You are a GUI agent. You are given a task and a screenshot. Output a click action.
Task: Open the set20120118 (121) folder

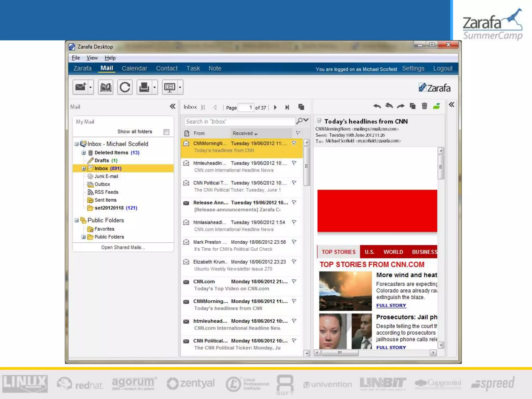pyautogui.click(x=116, y=208)
